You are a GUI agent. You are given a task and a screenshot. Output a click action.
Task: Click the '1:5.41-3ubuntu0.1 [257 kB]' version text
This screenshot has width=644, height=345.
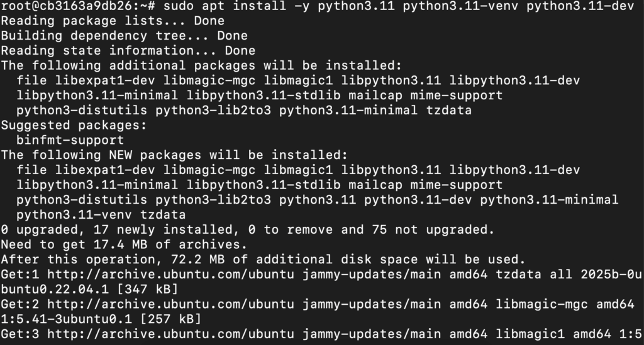click(101, 319)
